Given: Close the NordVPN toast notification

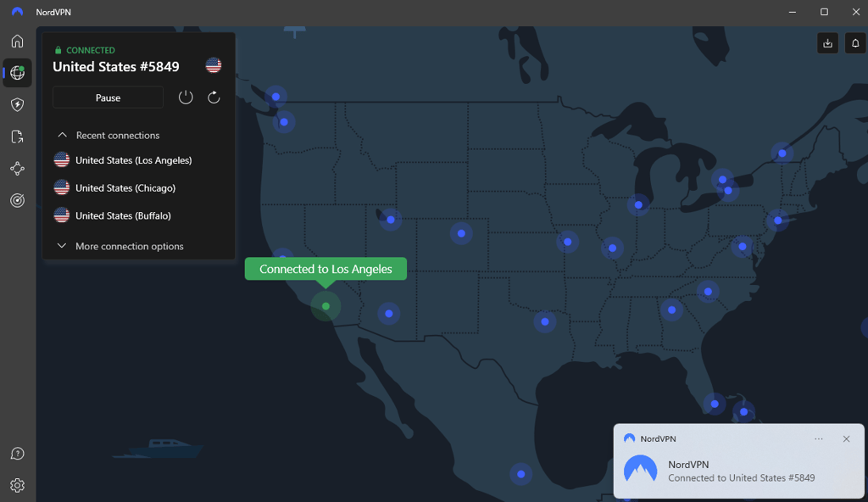Looking at the screenshot, I should coord(846,439).
